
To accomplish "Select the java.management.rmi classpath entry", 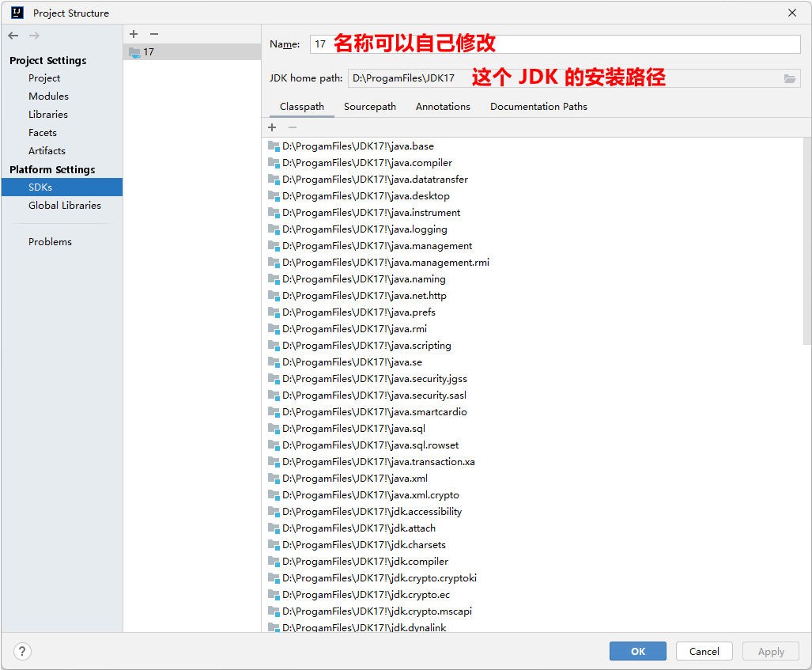I will (x=379, y=262).
